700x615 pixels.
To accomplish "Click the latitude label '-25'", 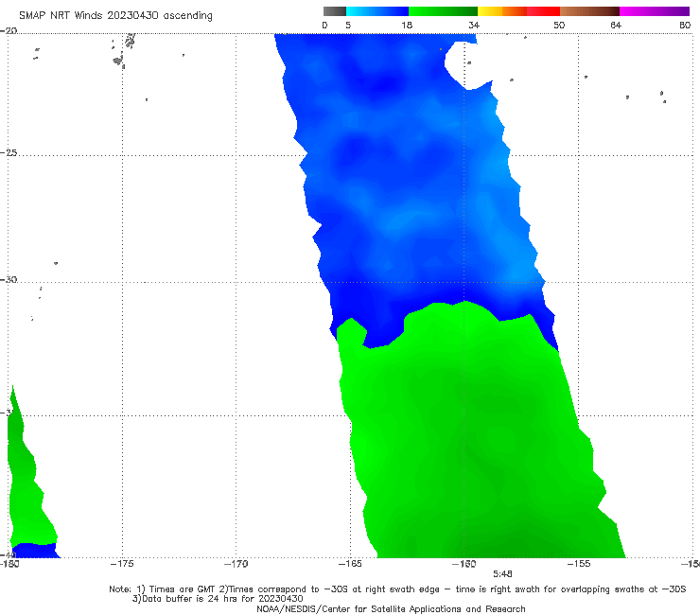I will (x=9, y=152).
